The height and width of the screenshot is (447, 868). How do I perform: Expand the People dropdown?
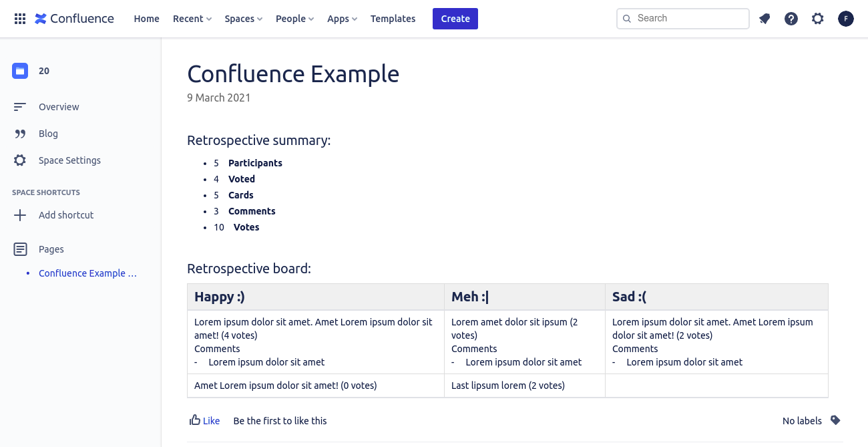click(294, 18)
